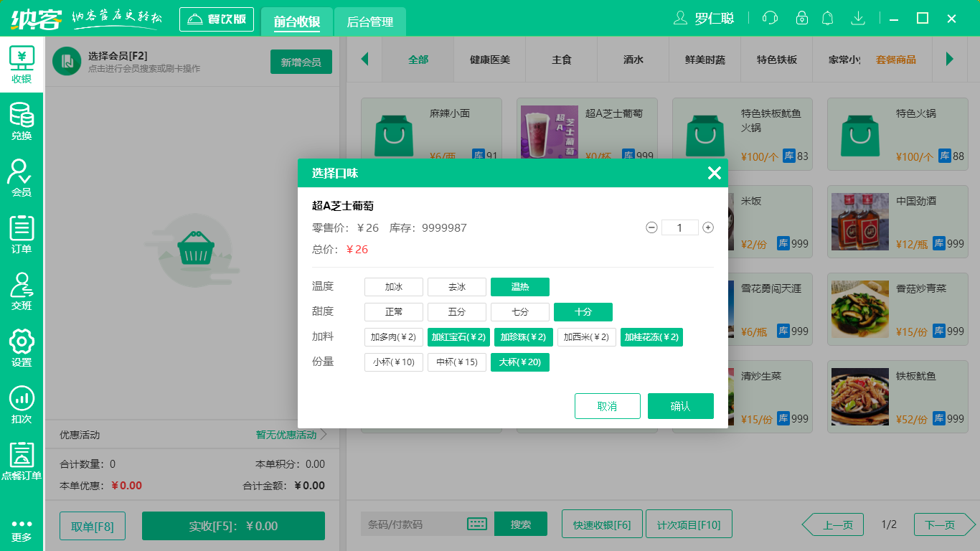Click the member card icon beside 选择会员
The width and height of the screenshot is (980, 551).
pyautogui.click(x=67, y=61)
